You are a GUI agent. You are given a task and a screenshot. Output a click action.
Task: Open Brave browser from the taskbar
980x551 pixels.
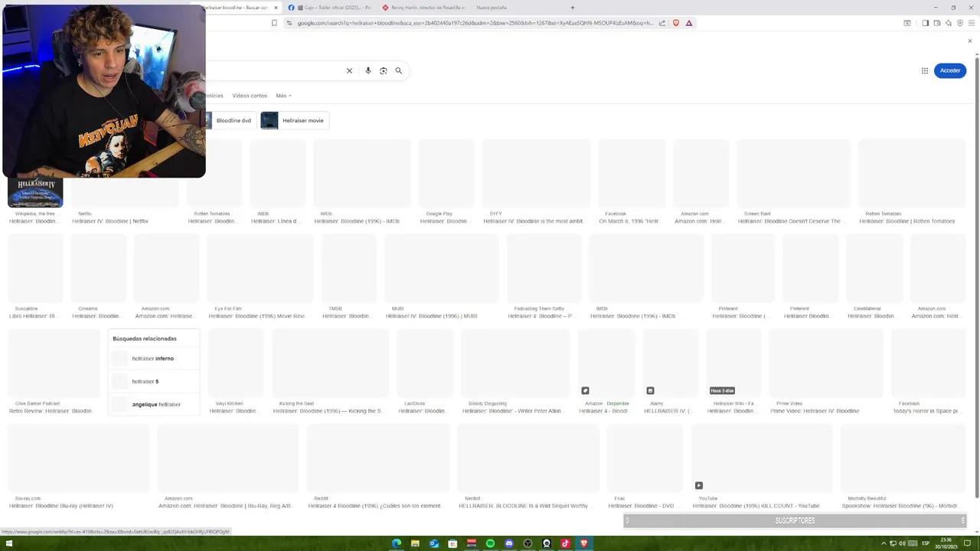click(x=584, y=543)
